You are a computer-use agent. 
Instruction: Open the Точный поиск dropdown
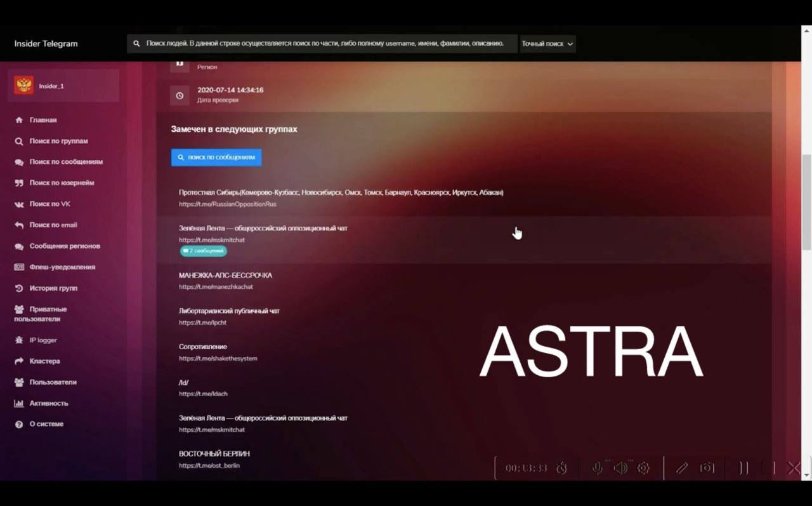[x=547, y=44]
